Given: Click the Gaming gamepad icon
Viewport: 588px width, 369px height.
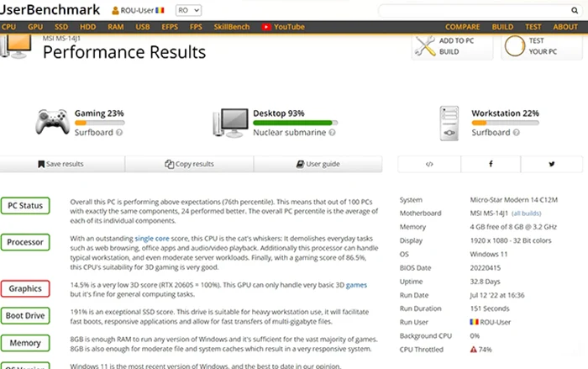Looking at the screenshot, I should click(52, 122).
